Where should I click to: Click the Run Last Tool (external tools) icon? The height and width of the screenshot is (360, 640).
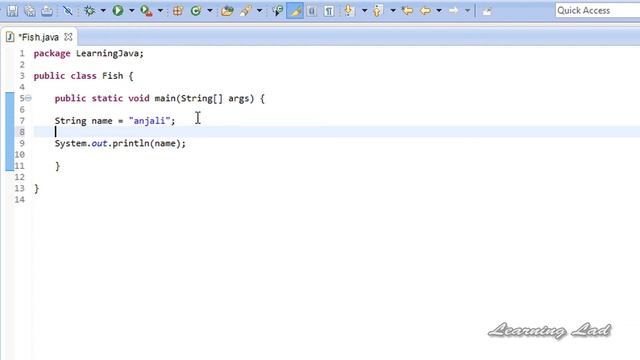[146, 11]
